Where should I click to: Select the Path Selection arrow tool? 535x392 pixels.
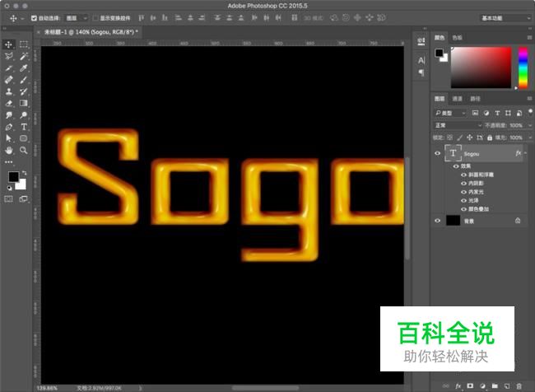(x=8, y=138)
